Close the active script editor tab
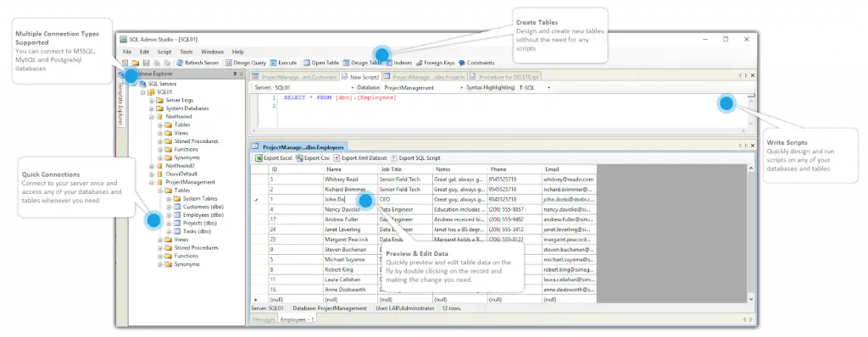 753,76
